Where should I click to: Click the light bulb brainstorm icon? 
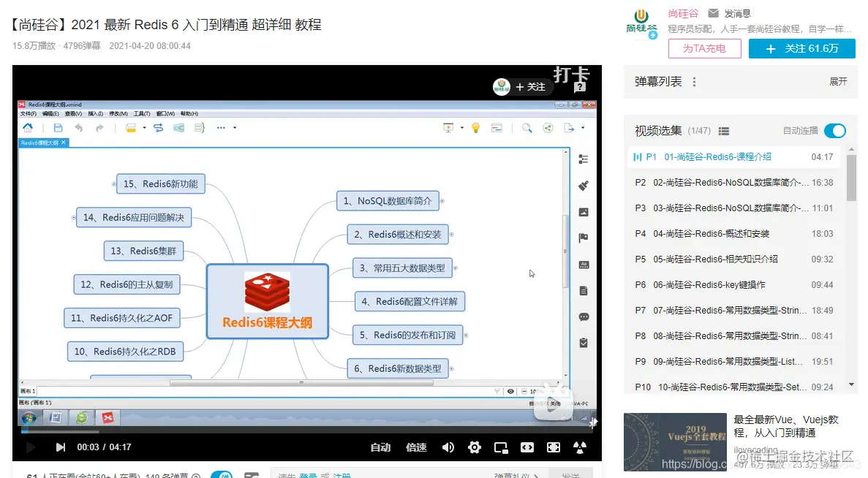tap(475, 128)
